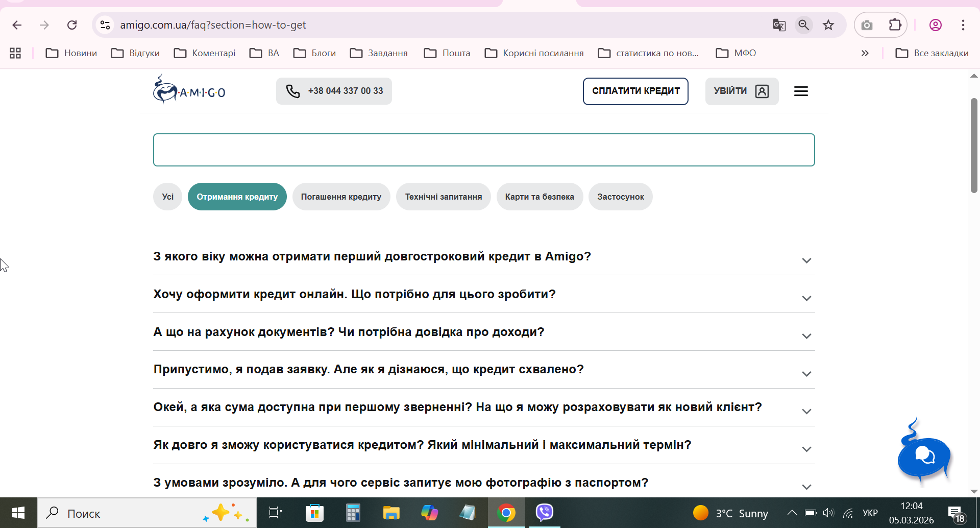Reload the current page
Viewport: 980px width, 528px height.
click(x=72, y=25)
